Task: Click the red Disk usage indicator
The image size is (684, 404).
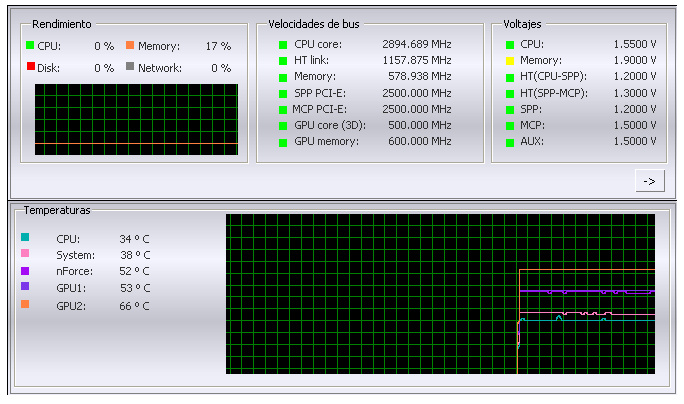Action: [30, 68]
